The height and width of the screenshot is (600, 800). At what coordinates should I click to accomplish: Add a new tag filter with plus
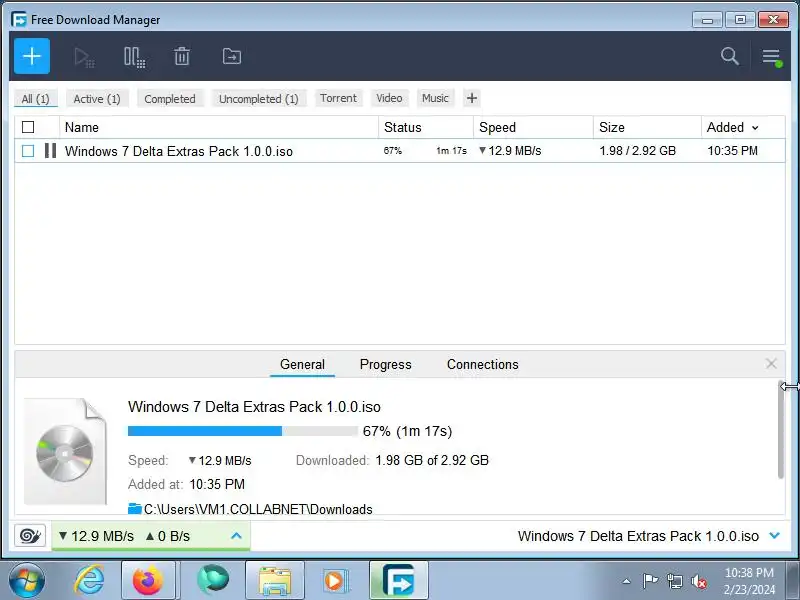[472, 98]
